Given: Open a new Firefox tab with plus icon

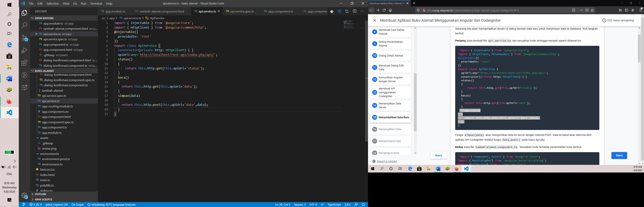Looking at the screenshot, I should (414, 3).
